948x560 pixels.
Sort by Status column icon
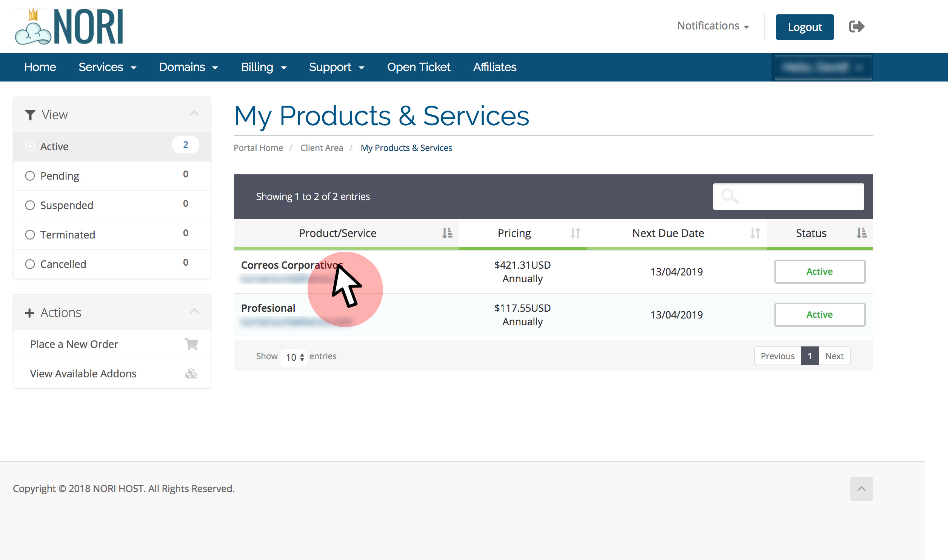861,233
